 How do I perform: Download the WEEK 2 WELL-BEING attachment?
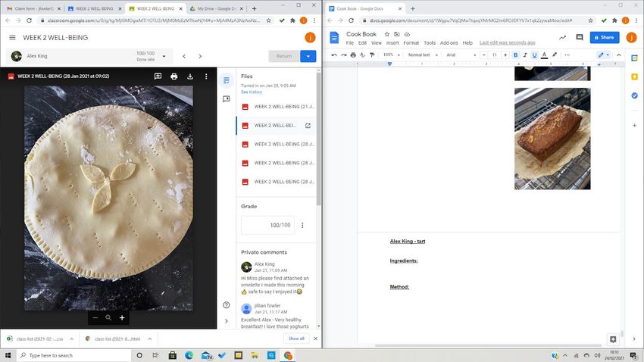pyautogui.click(x=189, y=76)
